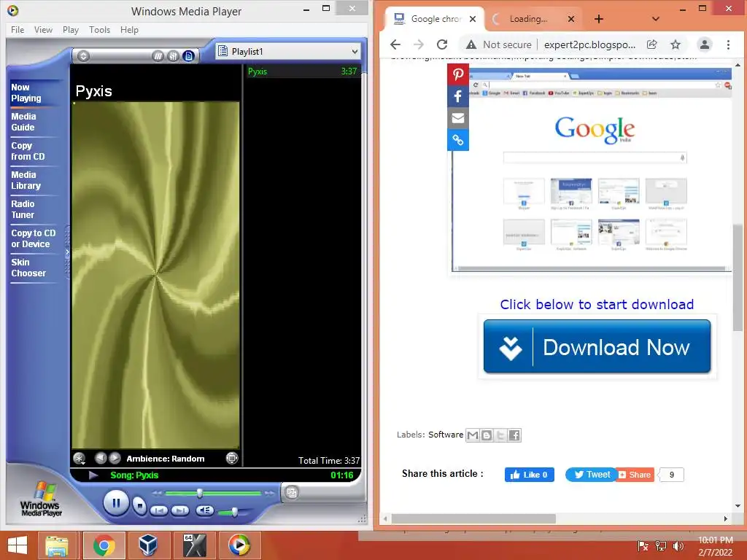The image size is (747, 560).
Task: Click the rewind arrows beside seek bar
Action: (158, 493)
